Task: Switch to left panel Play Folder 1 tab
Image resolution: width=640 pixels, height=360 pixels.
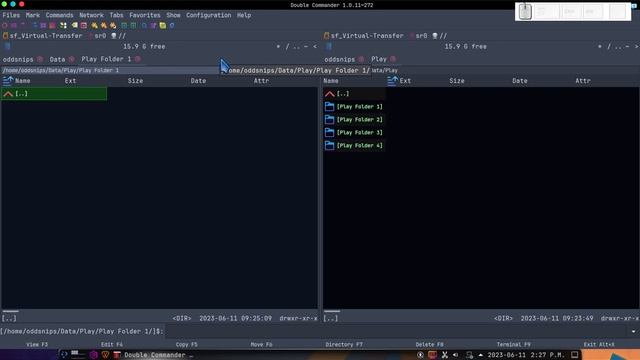Action: point(106,59)
